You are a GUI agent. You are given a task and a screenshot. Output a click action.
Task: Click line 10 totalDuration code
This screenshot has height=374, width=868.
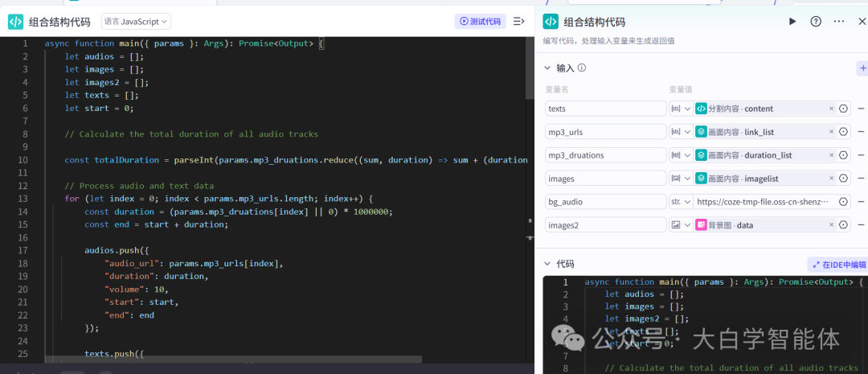[296, 160]
